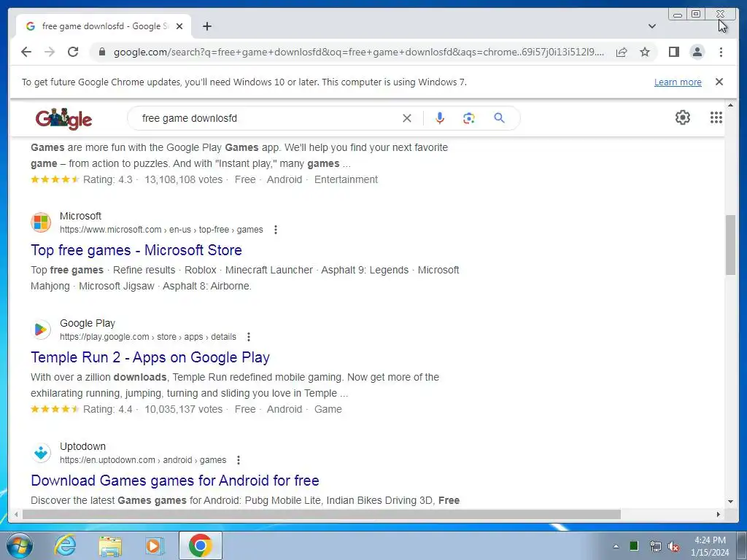Click the Chrome taskbar button
Image resolution: width=747 pixels, height=560 pixels.
pos(200,545)
